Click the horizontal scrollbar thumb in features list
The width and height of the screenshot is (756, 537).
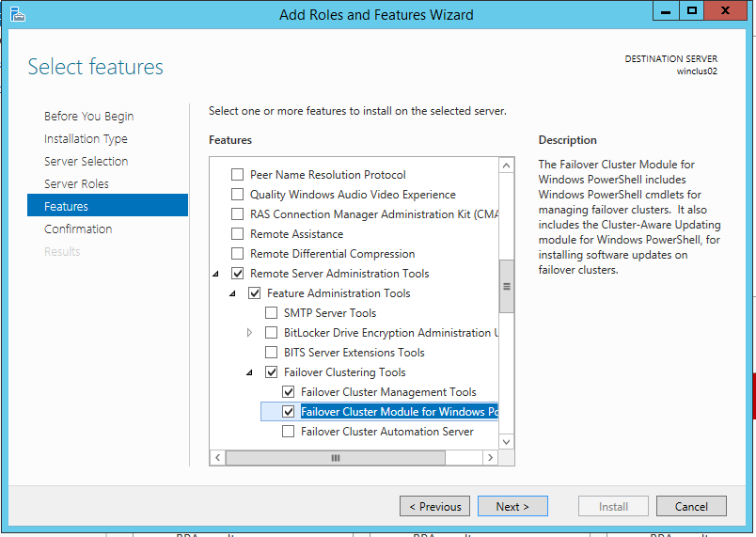(334, 457)
